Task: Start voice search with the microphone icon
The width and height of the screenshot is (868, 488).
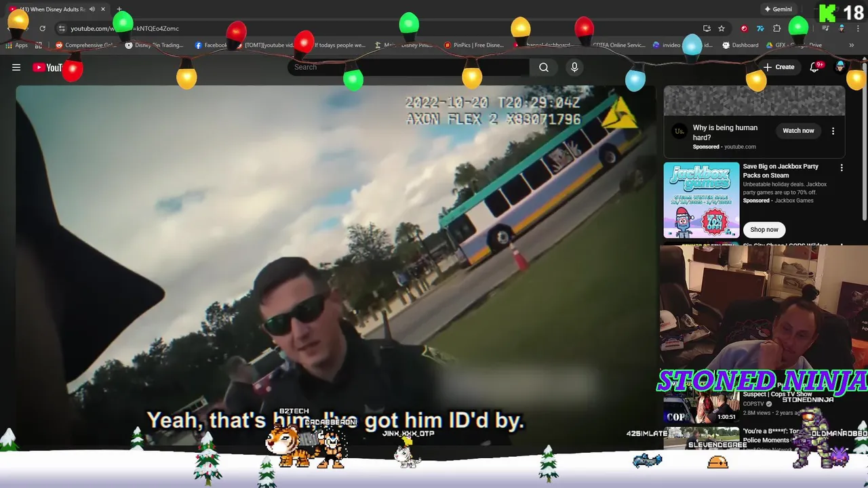Action: pos(574,67)
